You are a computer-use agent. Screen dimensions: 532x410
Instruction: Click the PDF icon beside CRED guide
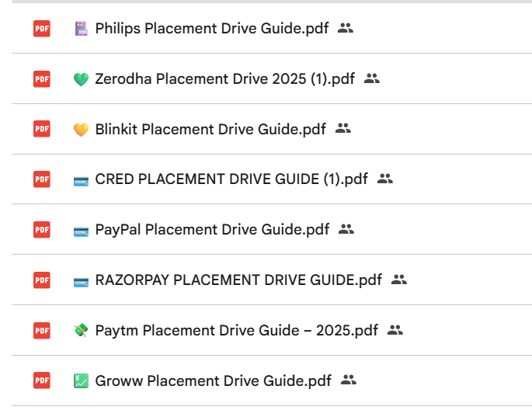pos(41,179)
